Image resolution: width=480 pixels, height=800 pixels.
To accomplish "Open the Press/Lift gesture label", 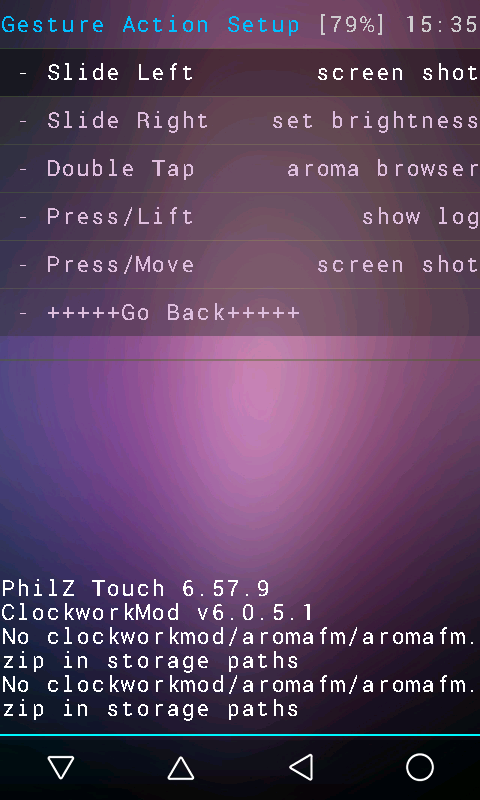I will pos(120,217).
